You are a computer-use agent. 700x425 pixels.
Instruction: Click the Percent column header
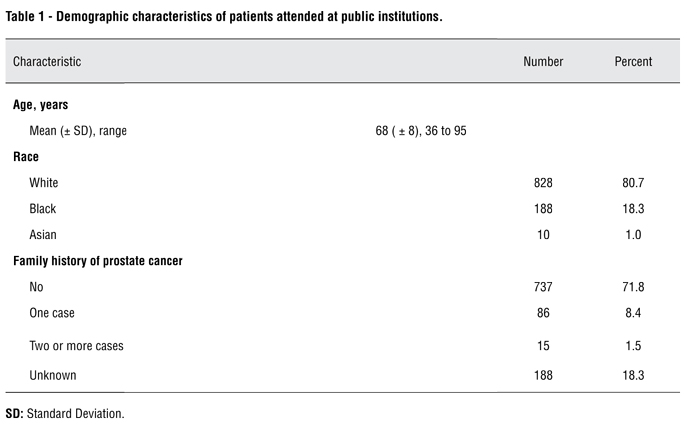pyautogui.click(x=633, y=62)
